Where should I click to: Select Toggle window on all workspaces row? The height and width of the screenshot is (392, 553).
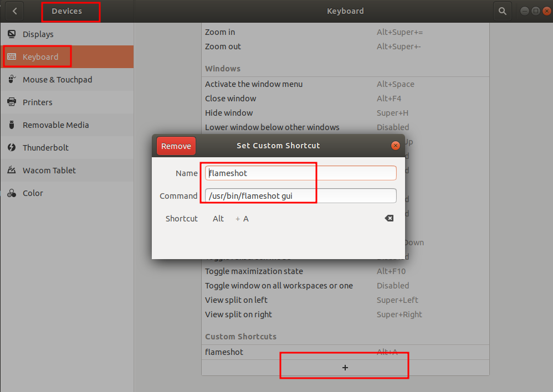click(x=345, y=286)
